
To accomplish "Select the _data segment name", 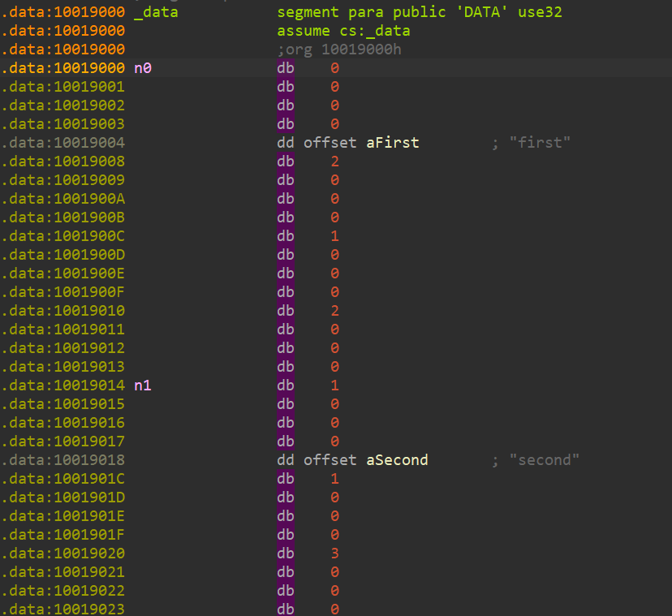I will (156, 12).
